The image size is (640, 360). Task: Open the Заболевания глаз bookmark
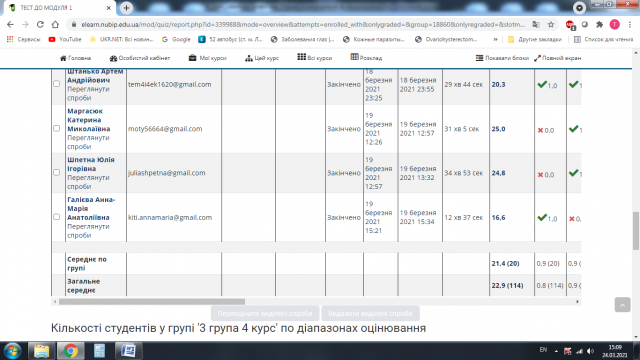coord(302,39)
